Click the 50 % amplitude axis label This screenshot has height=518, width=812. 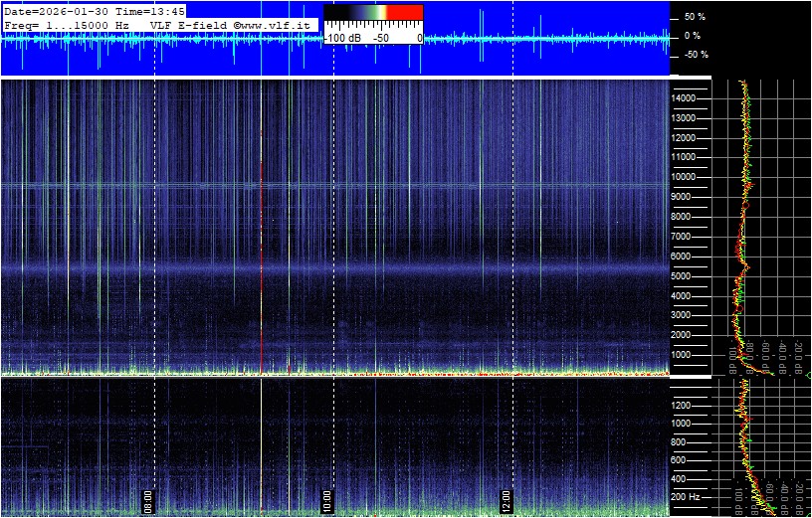tap(694, 17)
